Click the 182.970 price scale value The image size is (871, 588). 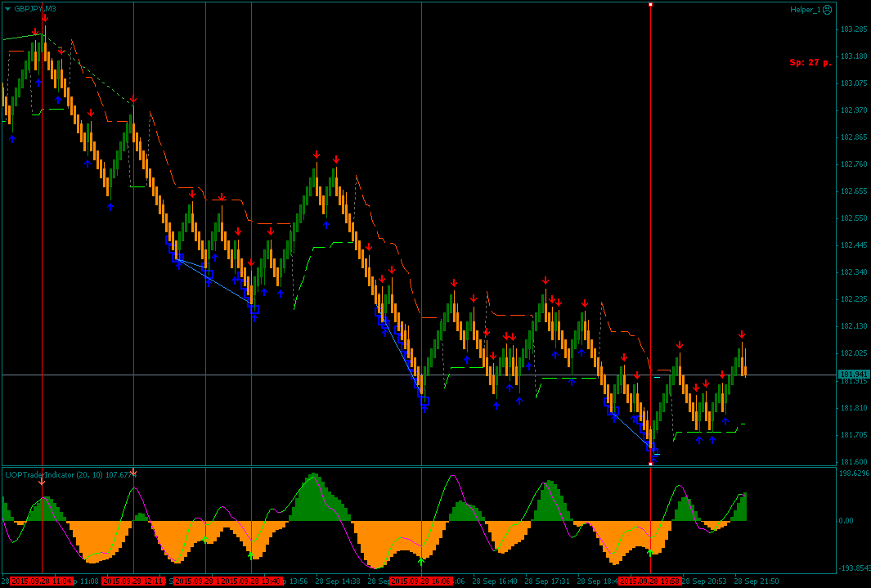(x=854, y=110)
